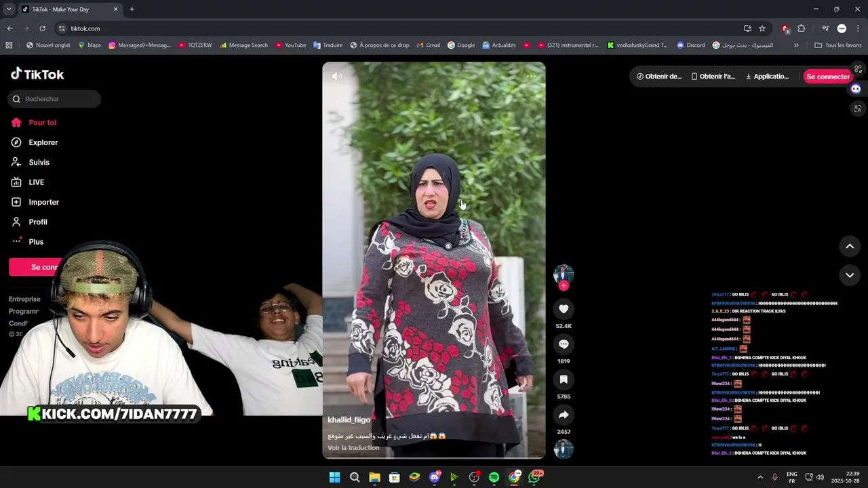Image resolution: width=868 pixels, height=488 pixels.
Task: Click Applicatio... download button
Action: click(767, 77)
